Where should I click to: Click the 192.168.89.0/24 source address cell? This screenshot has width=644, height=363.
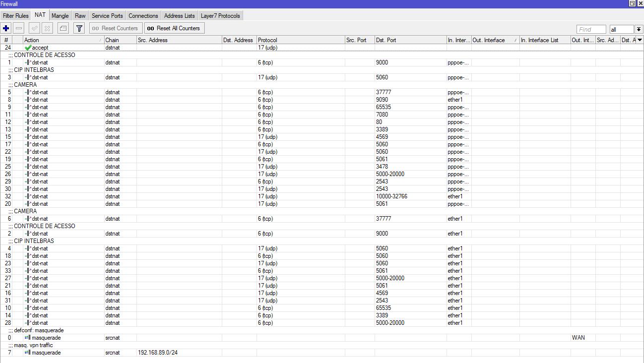[x=179, y=353]
